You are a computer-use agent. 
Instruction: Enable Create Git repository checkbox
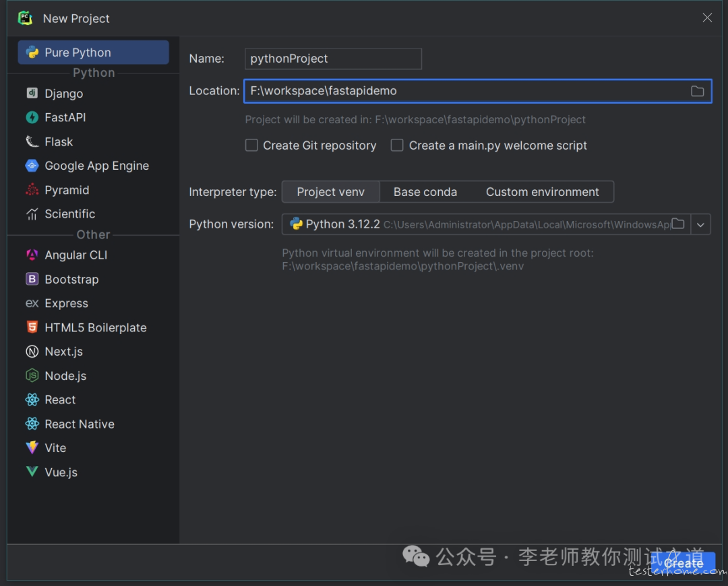[251, 145]
